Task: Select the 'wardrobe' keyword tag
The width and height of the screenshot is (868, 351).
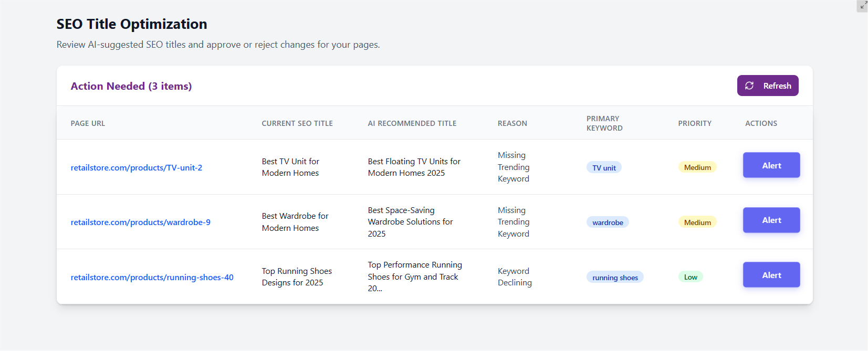Action: coord(608,222)
